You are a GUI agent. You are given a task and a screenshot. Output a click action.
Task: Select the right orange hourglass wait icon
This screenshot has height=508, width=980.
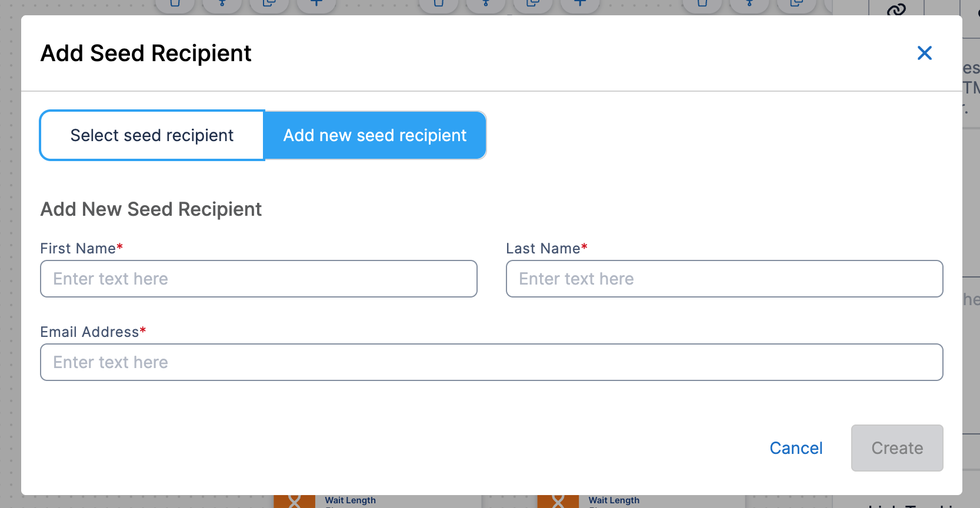(x=558, y=501)
